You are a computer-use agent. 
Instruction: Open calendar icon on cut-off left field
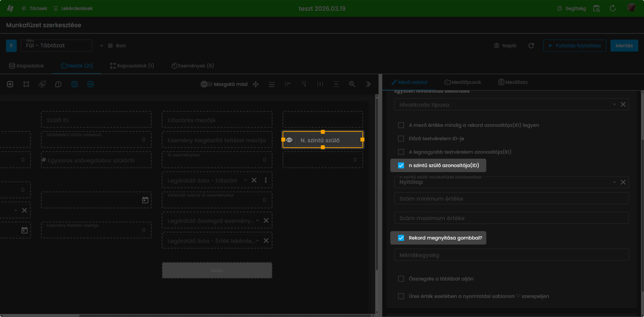(x=25, y=230)
